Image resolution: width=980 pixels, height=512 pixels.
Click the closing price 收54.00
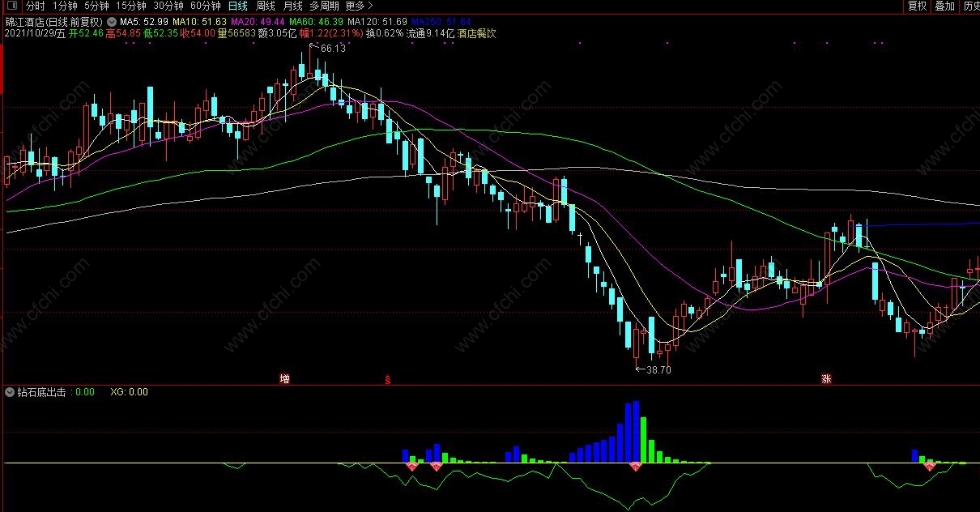(198, 34)
